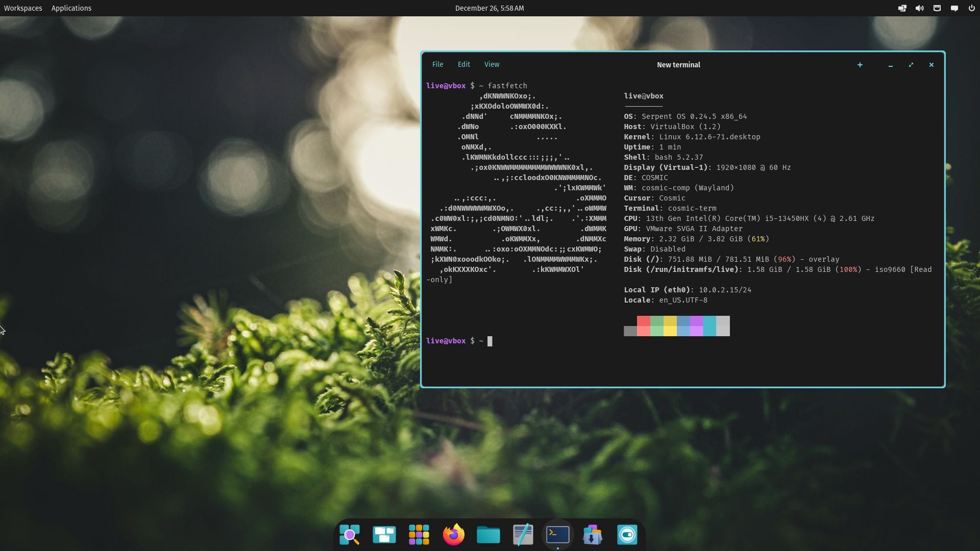980x551 pixels.
Task: Open the Files application in the dock
Action: click(488, 535)
